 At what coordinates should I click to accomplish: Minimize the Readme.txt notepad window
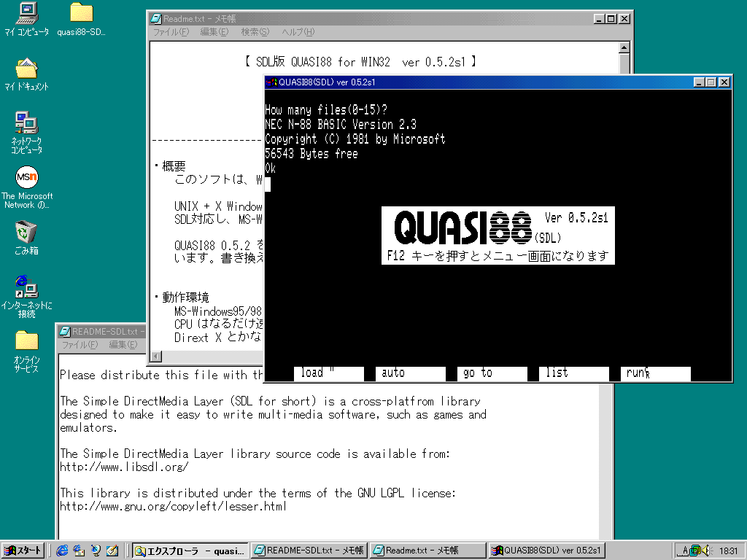[600, 18]
